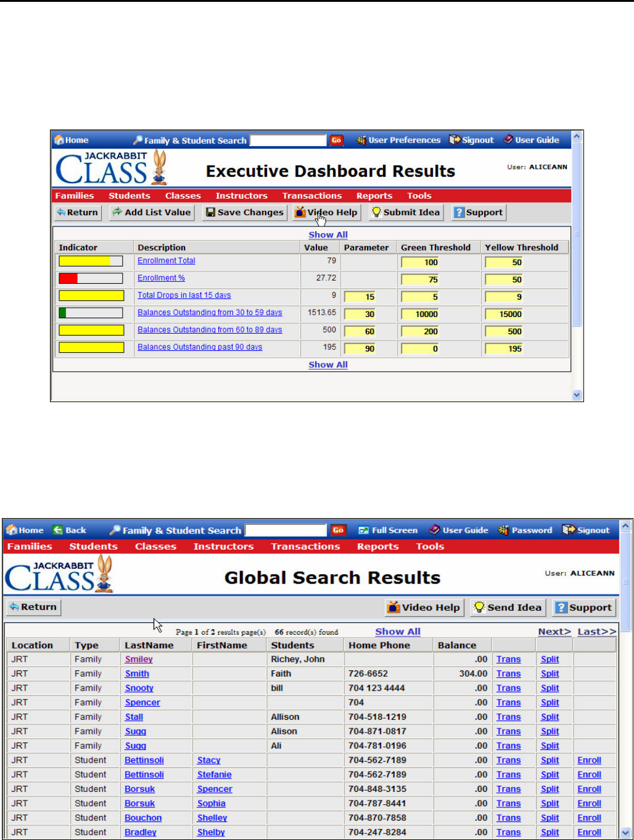634x840 pixels.
Task: Click Go button in Global Search window
Action: (x=338, y=530)
